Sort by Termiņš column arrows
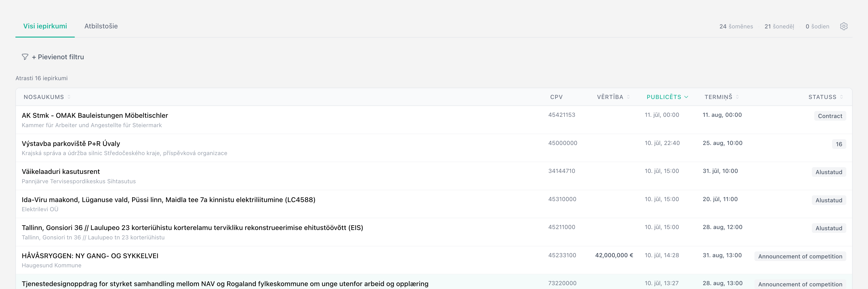The height and width of the screenshot is (289, 868). (x=737, y=97)
